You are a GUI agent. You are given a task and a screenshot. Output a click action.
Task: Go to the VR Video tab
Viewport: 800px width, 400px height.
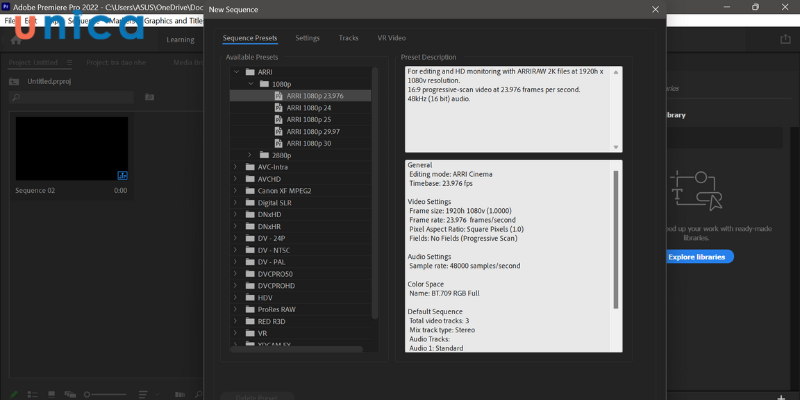pos(391,37)
